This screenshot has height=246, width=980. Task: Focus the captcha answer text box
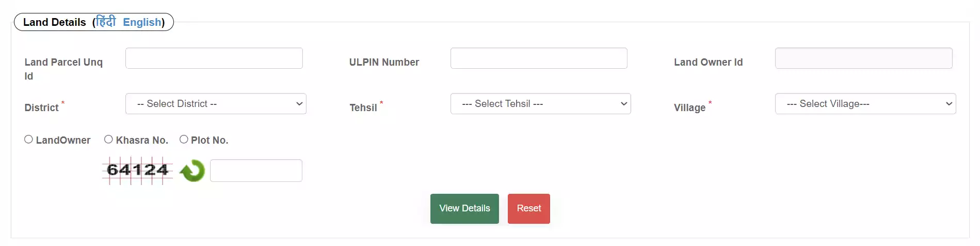[x=256, y=171]
